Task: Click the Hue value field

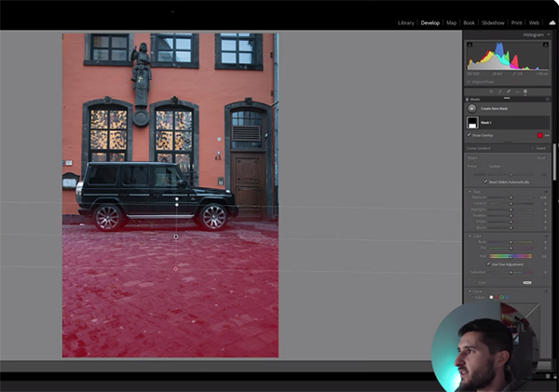Action: coord(544,256)
